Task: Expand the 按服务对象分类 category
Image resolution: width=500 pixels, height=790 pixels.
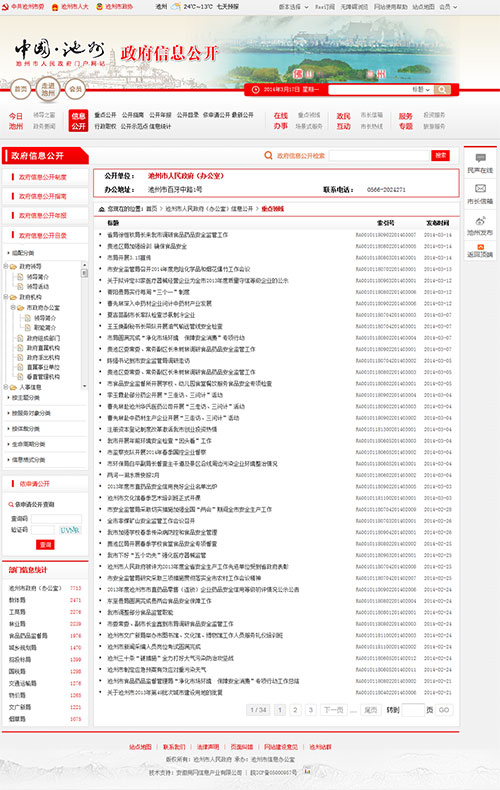Action: point(29,413)
